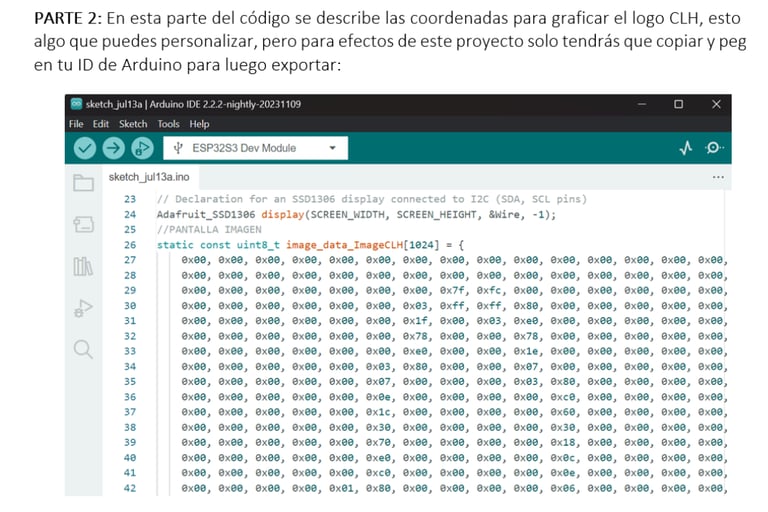Screen dimensions: 768x512
Task: Open the Sketchbook folder sidebar icon
Action: click(83, 183)
